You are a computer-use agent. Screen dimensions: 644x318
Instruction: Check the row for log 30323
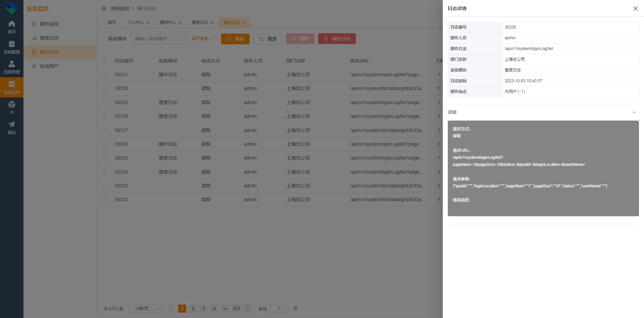click(x=104, y=186)
